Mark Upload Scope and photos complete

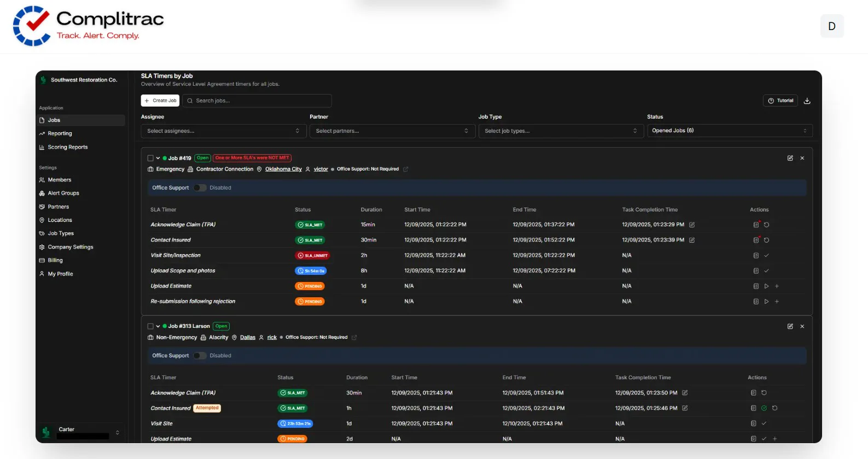pos(766,270)
